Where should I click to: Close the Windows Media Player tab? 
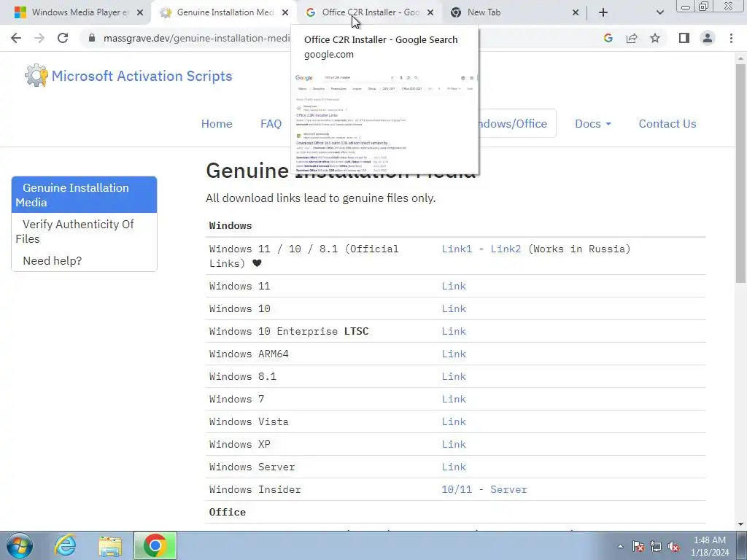pos(140,12)
